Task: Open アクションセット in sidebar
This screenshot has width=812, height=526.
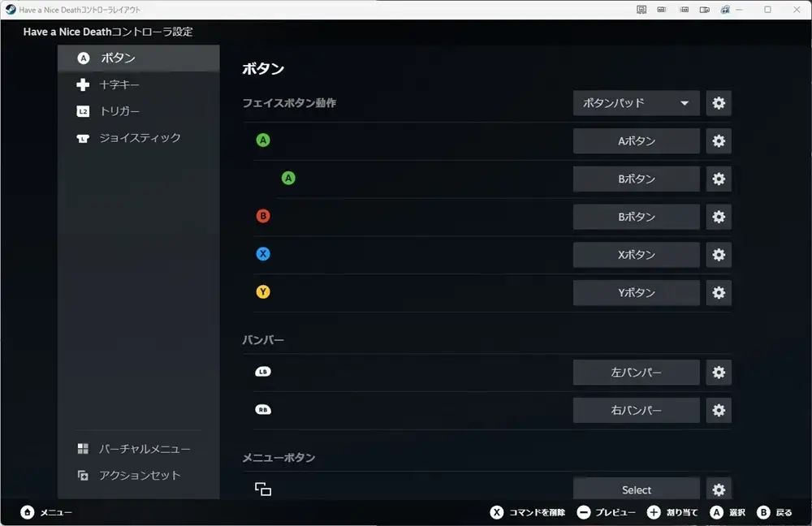Action: (x=139, y=475)
